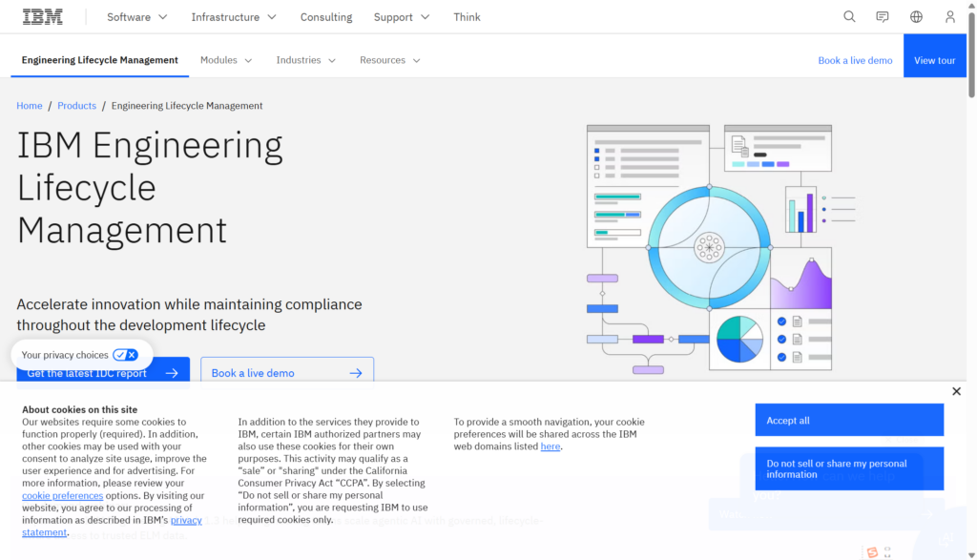Screen dimensions: 977x560
Task: Open the user profile icon
Action: (949, 17)
